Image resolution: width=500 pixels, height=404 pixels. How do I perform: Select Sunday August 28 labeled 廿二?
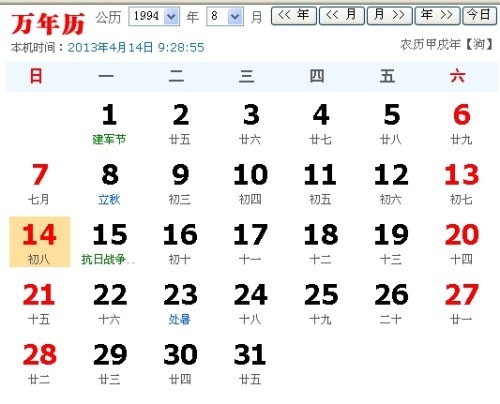[x=39, y=363]
